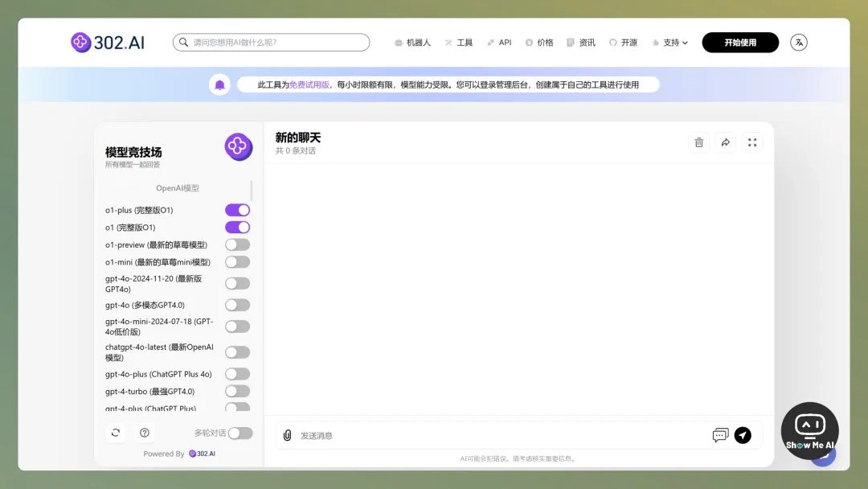Delete chat with the trash icon

point(698,142)
